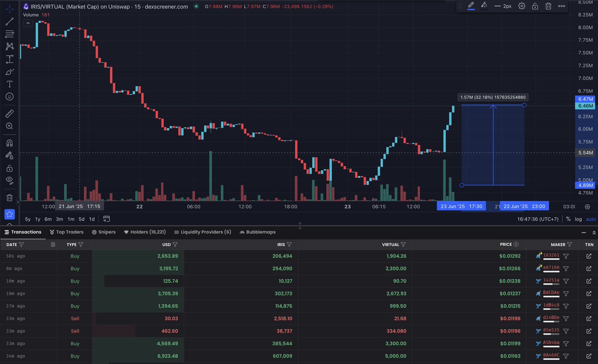Switch to the Top Traders tab

[x=66, y=232]
